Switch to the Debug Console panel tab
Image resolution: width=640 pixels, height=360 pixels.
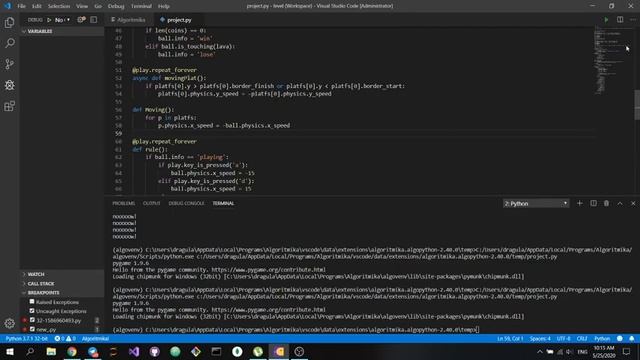pyautogui.click(x=187, y=203)
